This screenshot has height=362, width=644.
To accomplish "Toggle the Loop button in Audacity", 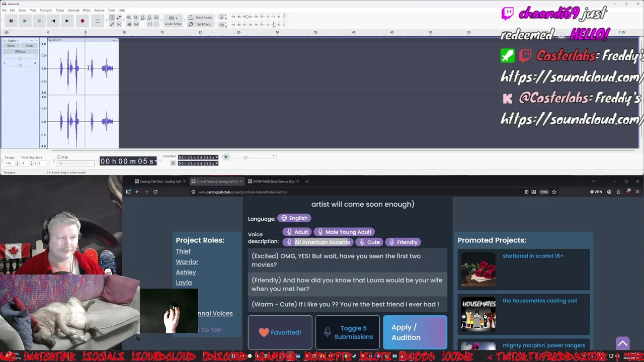I will (x=97, y=21).
